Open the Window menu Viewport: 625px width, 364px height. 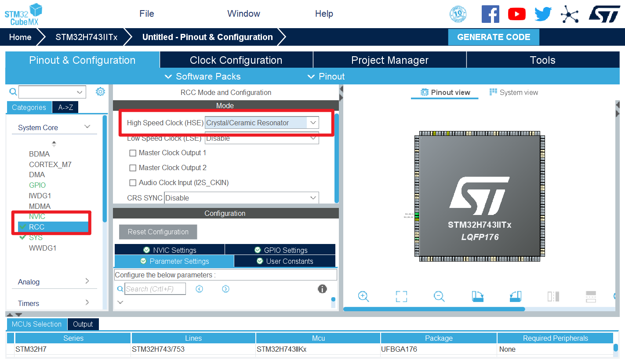click(x=243, y=14)
